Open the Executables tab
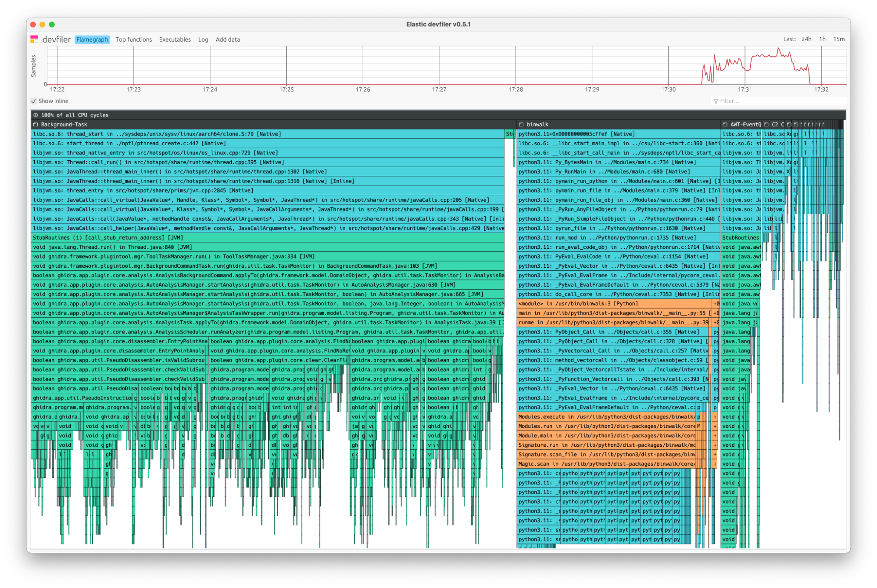 175,39
